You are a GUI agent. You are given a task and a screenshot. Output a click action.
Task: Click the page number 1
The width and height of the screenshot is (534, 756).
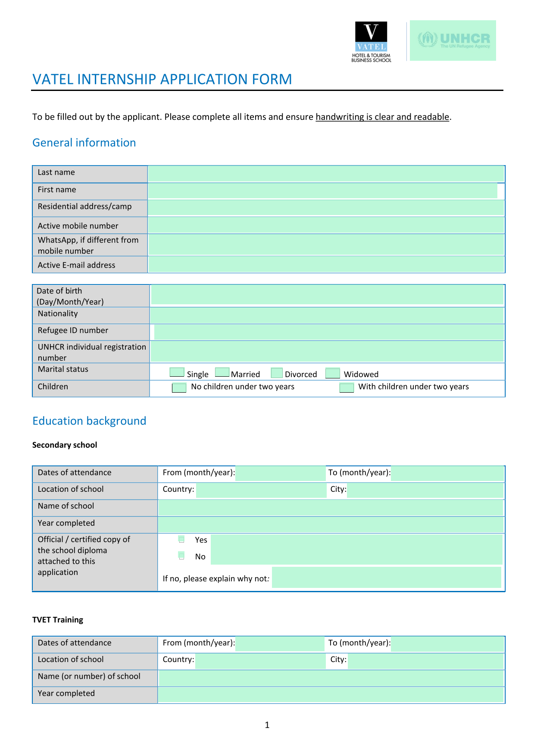pos(267,725)
